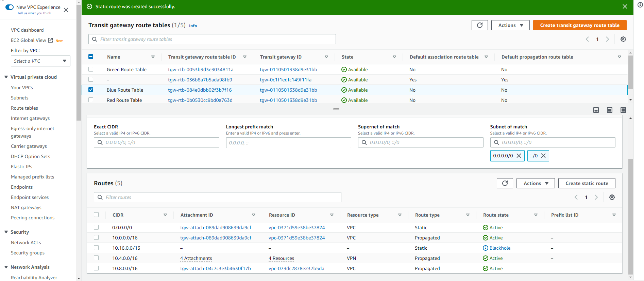Collapse the details split panel
The height and width of the screenshot is (281, 644).
tap(596, 110)
